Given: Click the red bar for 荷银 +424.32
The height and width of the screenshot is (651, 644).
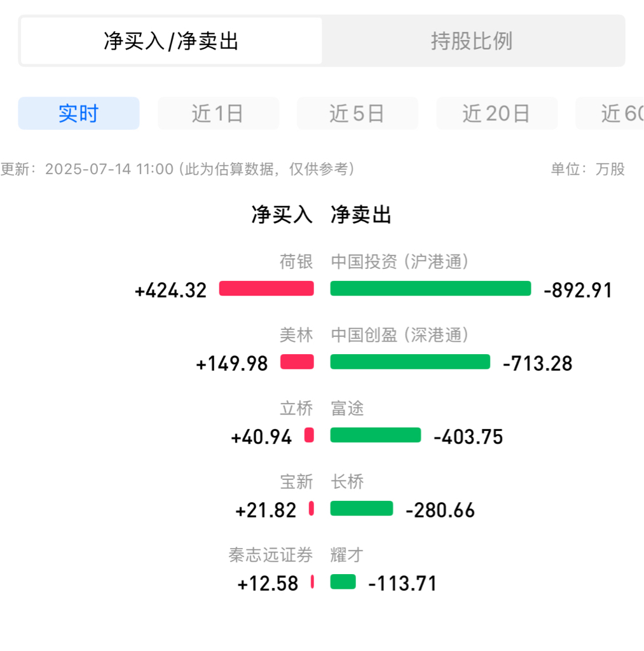Looking at the screenshot, I should tap(266, 289).
